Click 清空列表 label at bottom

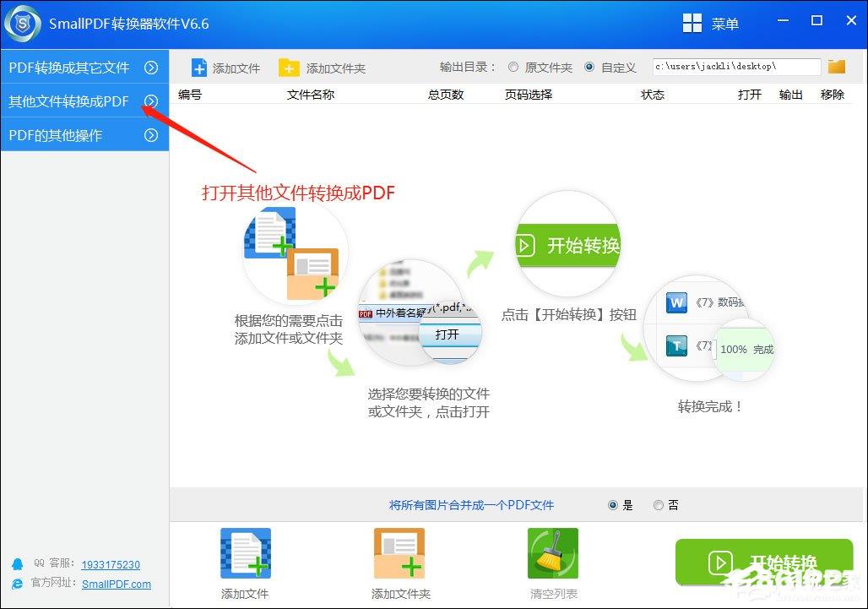554,594
